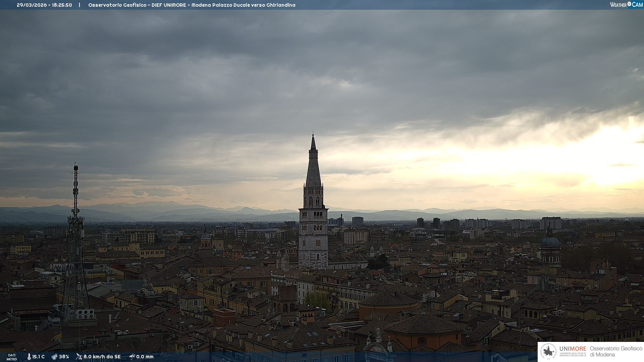Screen dimensions: 644x362
Task: Click the 18:25:50 time stamp
Action: [x=62, y=5]
